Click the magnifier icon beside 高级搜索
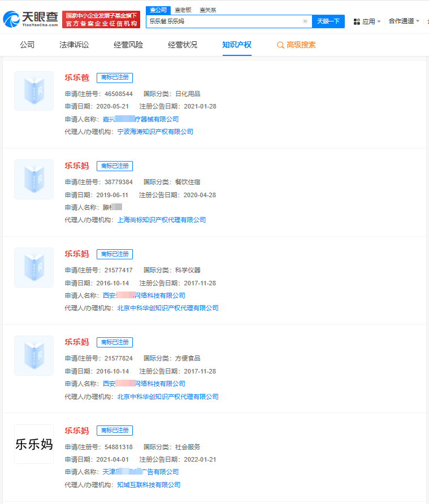This screenshot has height=504, width=429. coord(280,45)
